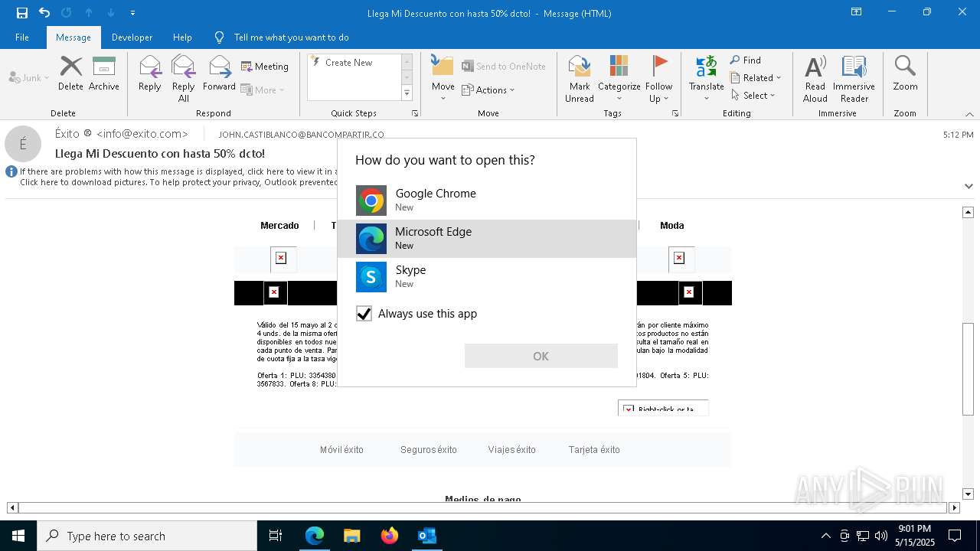Launch Firefox from the taskbar
This screenshot has height=551, width=980.
pos(389,536)
